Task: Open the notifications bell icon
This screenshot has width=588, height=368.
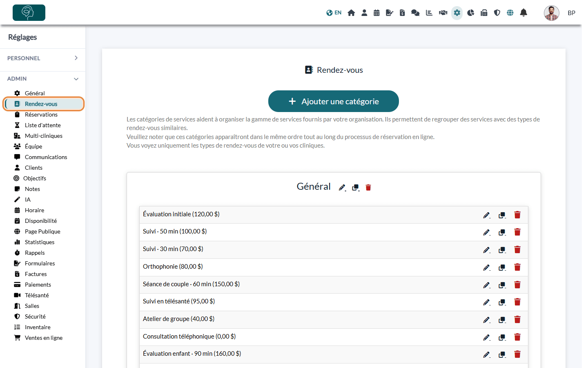Action: (x=523, y=13)
